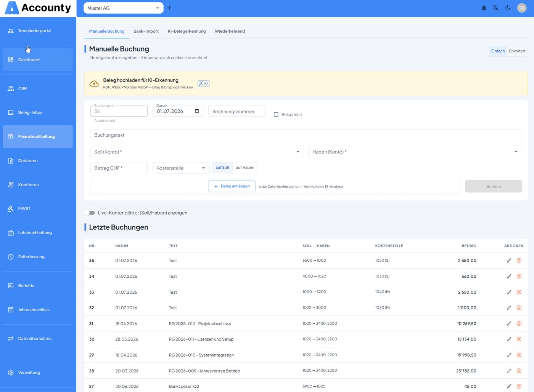Focus the Rechnungsnummer field
The height and width of the screenshot is (392, 534).
pos(237,111)
